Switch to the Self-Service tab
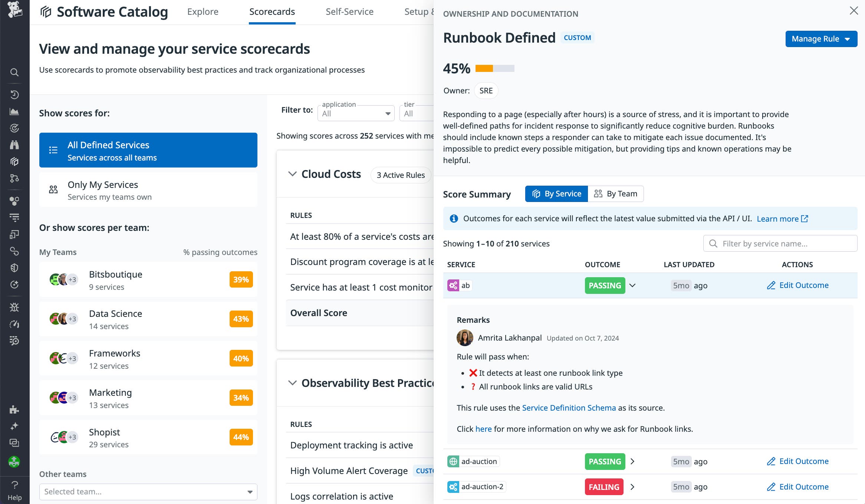 [x=349, y=12]
